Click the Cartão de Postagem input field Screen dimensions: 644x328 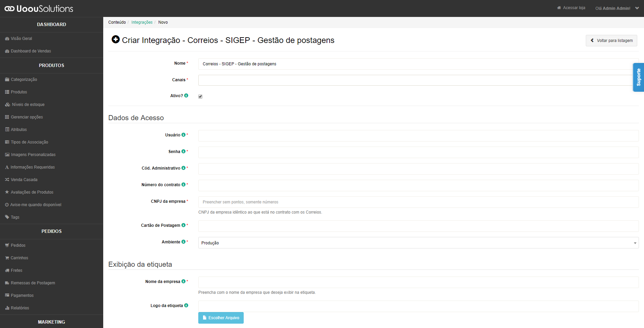(418, 226)
